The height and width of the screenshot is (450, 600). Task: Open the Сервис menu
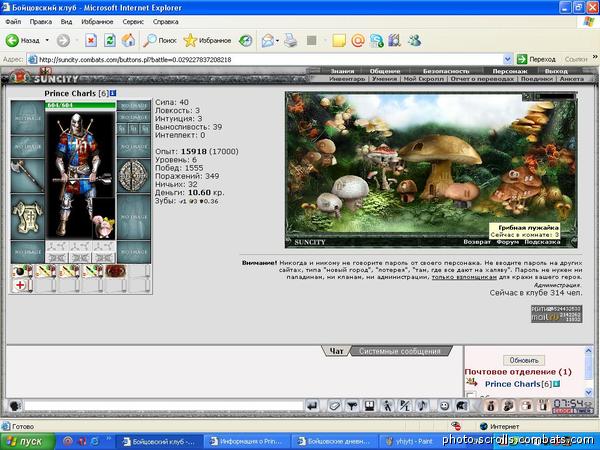pyautogui.click(x=133, y=22)
